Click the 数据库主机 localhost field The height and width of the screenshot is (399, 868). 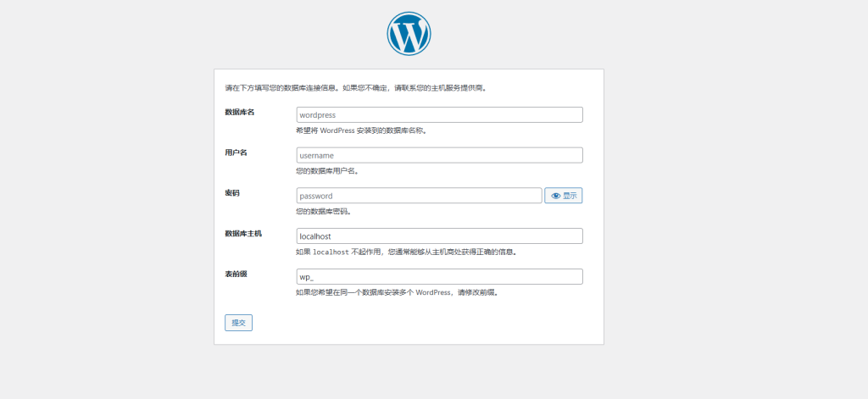click(440, 236)
